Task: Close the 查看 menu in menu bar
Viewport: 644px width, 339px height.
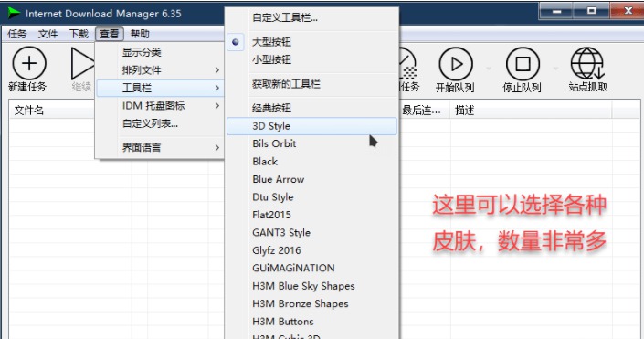Action: coord(110,34)
